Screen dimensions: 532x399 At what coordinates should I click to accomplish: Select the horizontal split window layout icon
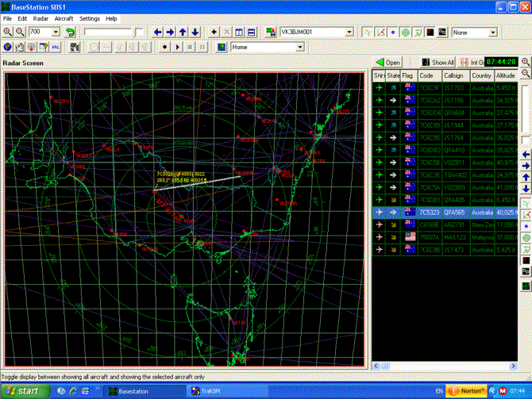tap(252, 33)
